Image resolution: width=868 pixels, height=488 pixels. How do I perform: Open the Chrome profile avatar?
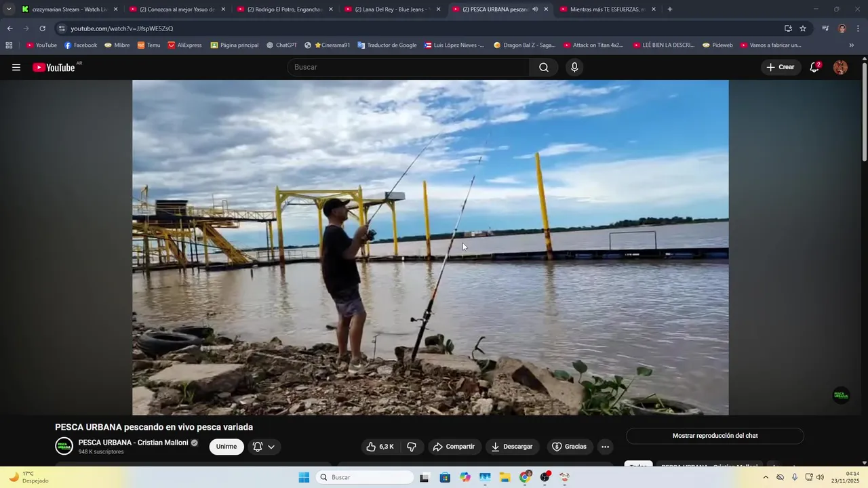[x=842, y=28]
